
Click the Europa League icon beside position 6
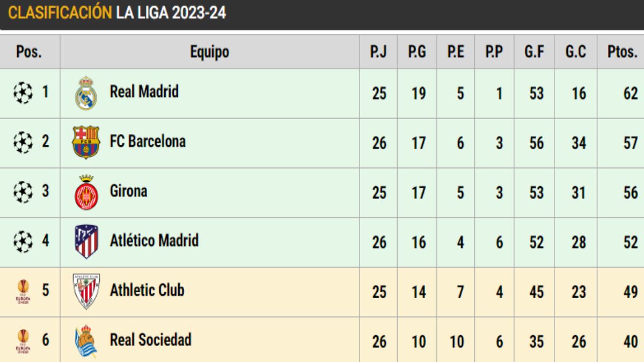click(23, 341)
